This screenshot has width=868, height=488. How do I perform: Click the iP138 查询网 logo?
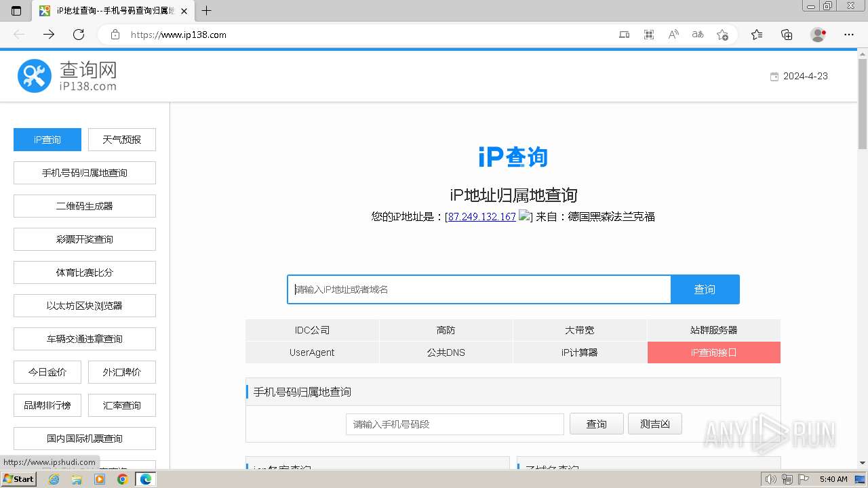(67, 76)
